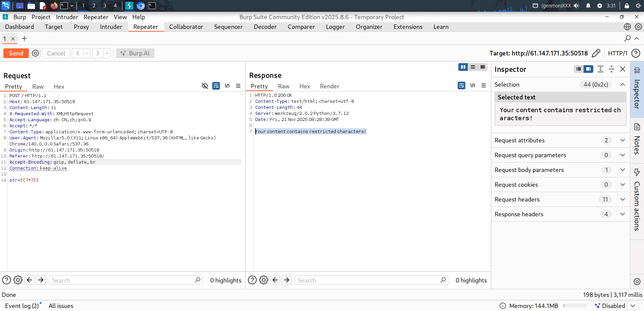Viewport: 644px width, 311px height.
Task: Jump to previous match in Request search
Action: click(30, 280)
